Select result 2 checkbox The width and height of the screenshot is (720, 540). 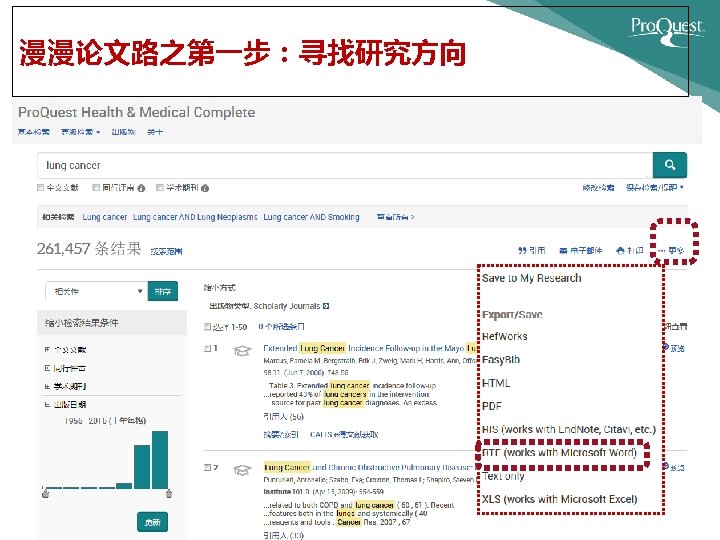click(208, 467)
